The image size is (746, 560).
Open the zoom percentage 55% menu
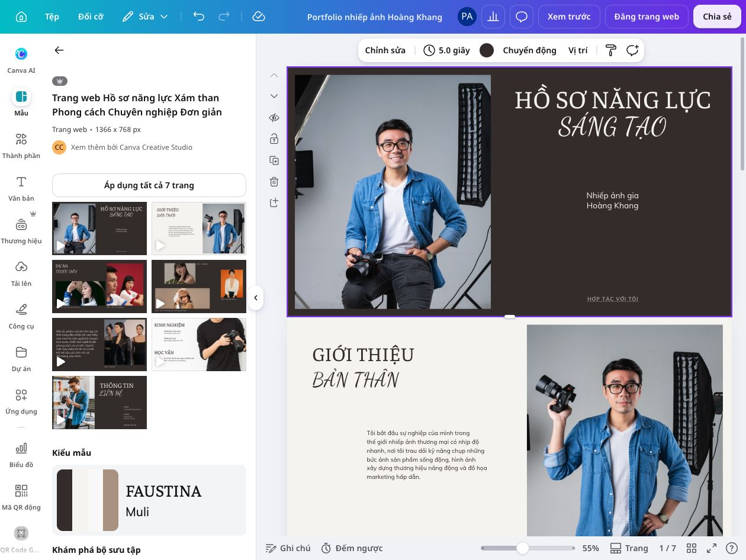click(x=590, y=548)
